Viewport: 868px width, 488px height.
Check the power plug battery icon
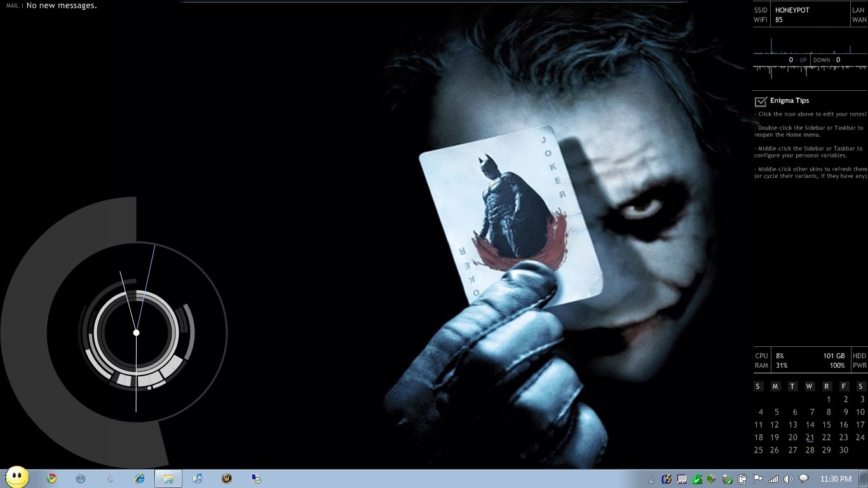(x=742, y=479)
